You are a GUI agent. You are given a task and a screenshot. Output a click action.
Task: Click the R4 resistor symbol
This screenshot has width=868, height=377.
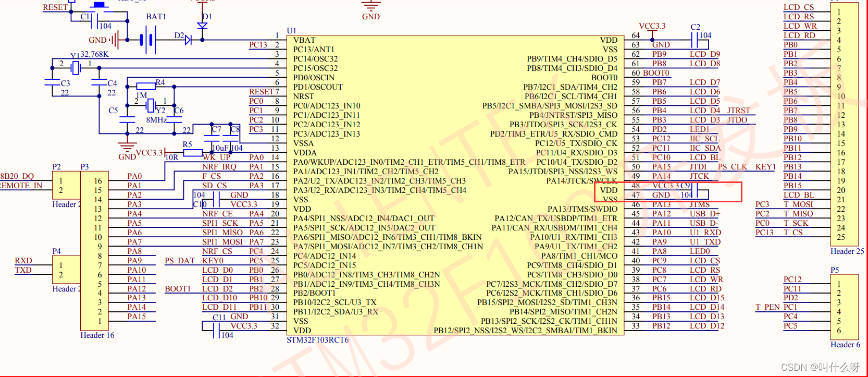point(146,86)
